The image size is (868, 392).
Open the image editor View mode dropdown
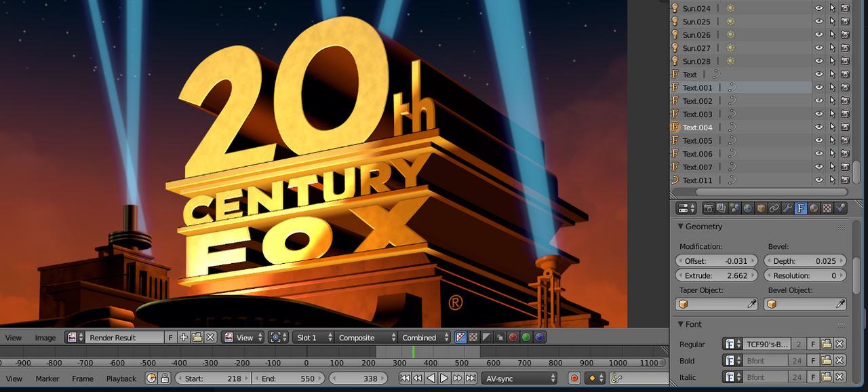[243, 337]
